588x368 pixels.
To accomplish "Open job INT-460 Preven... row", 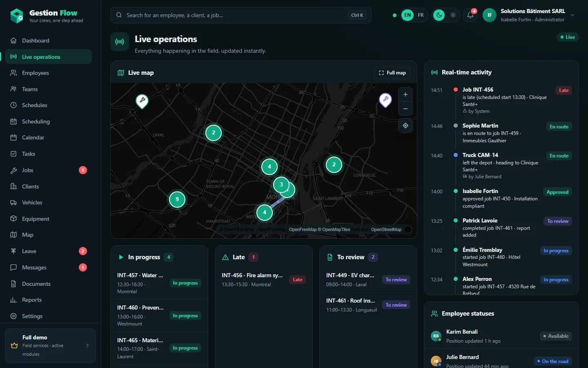I will (159, 316).
